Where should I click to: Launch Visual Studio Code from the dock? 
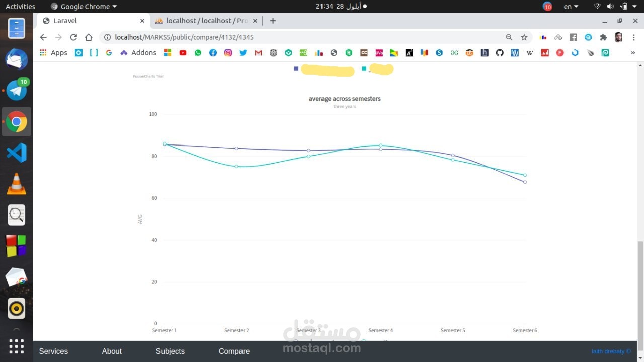pyautogui.click(x=17, y=153)
